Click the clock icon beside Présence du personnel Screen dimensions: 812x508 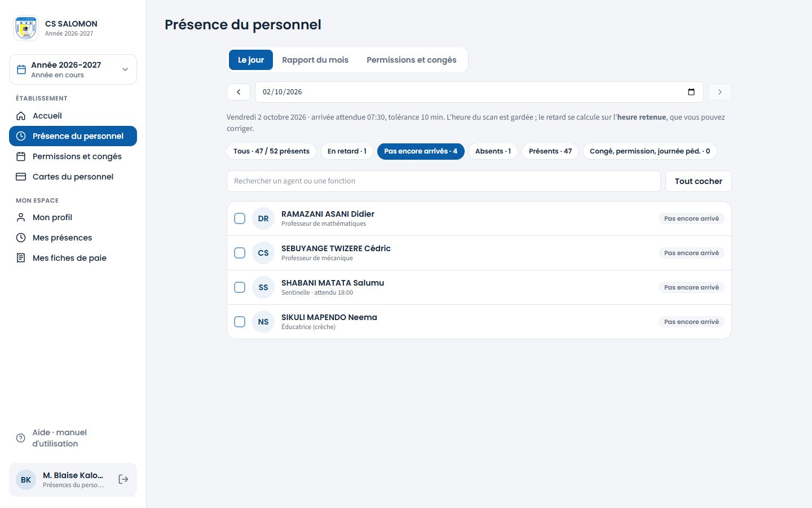click(x=21, y=136)
